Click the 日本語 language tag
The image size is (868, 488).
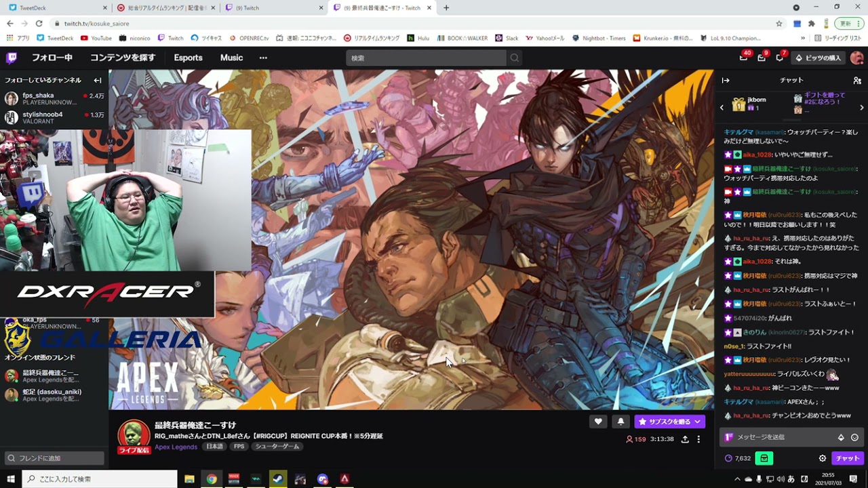(214, 447)
